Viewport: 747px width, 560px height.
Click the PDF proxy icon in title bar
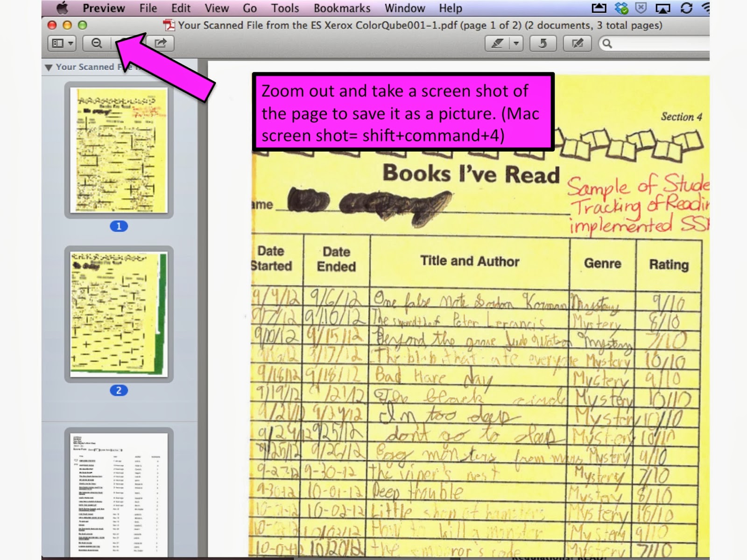point(169,25)
